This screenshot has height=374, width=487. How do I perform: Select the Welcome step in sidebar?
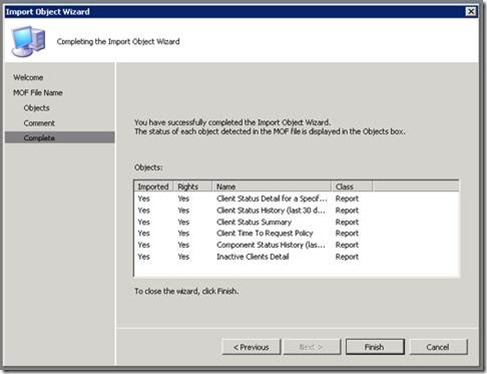coord(28,77)
